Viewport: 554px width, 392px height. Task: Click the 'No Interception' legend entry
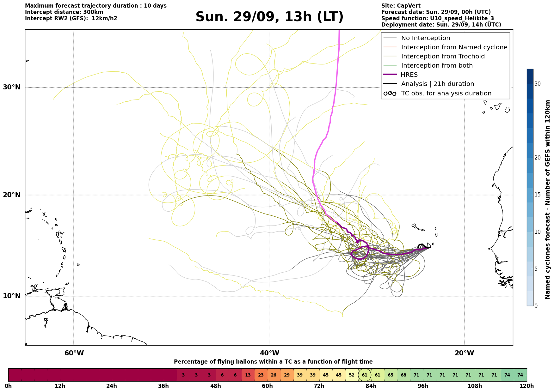[426, 38]
